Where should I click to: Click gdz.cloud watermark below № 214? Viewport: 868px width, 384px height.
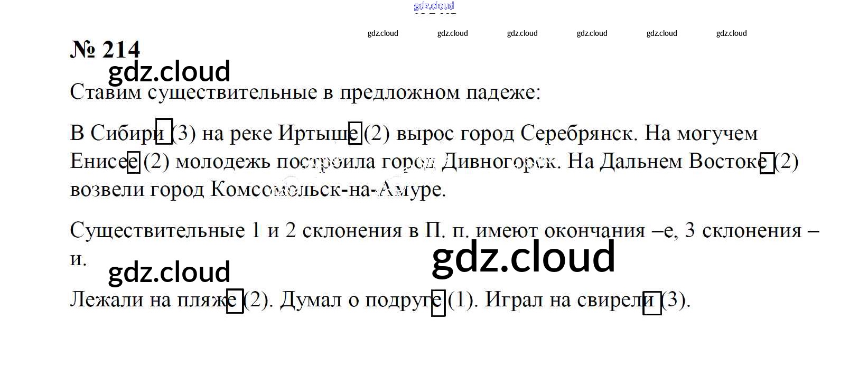[169, 71]
